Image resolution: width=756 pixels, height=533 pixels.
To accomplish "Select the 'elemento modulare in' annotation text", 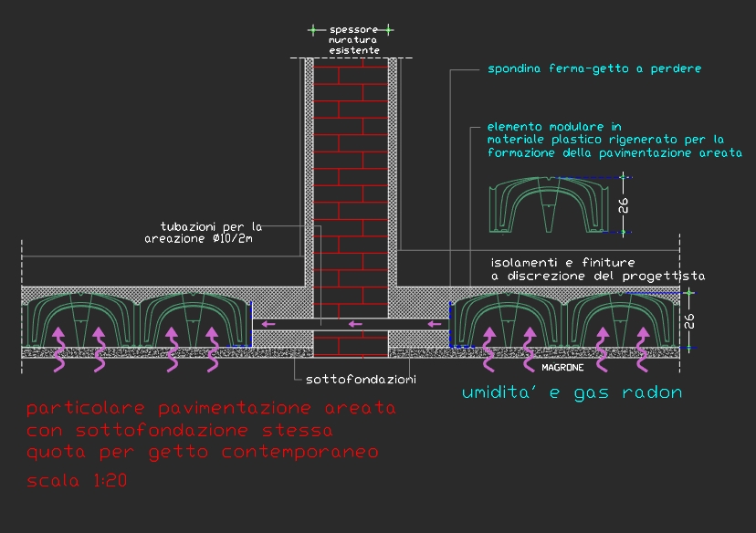I will click(554, 127).
